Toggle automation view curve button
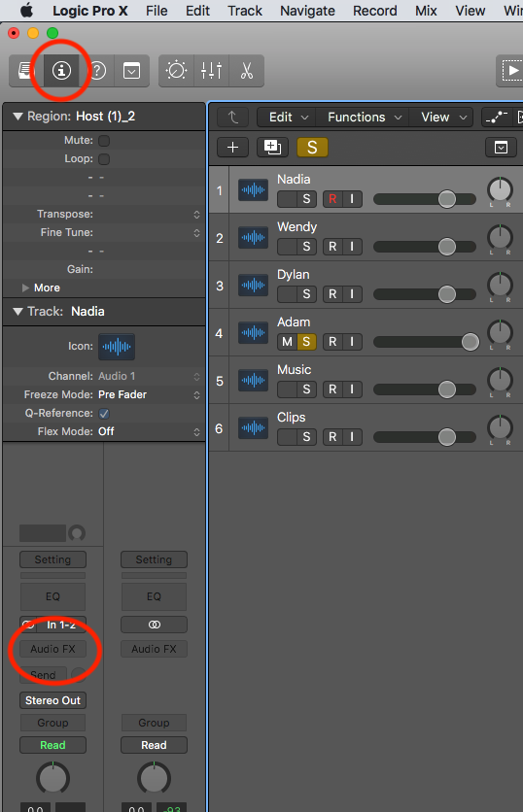 point(497,118)
